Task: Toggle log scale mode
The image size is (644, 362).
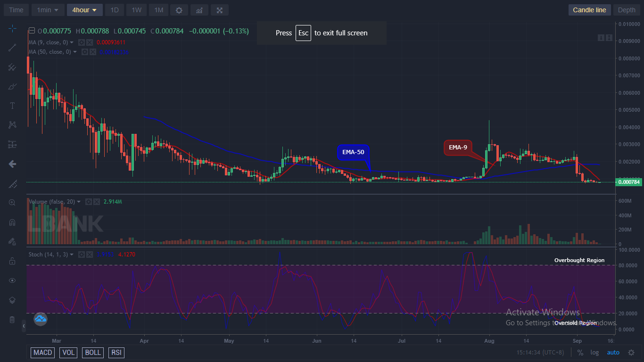Action: coord(595,353)
